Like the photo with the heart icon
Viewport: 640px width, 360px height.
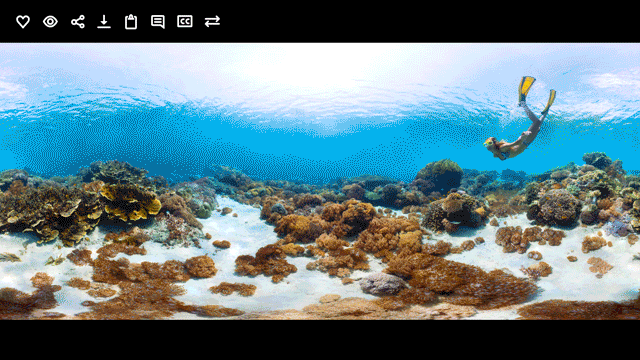coord(23,22)
